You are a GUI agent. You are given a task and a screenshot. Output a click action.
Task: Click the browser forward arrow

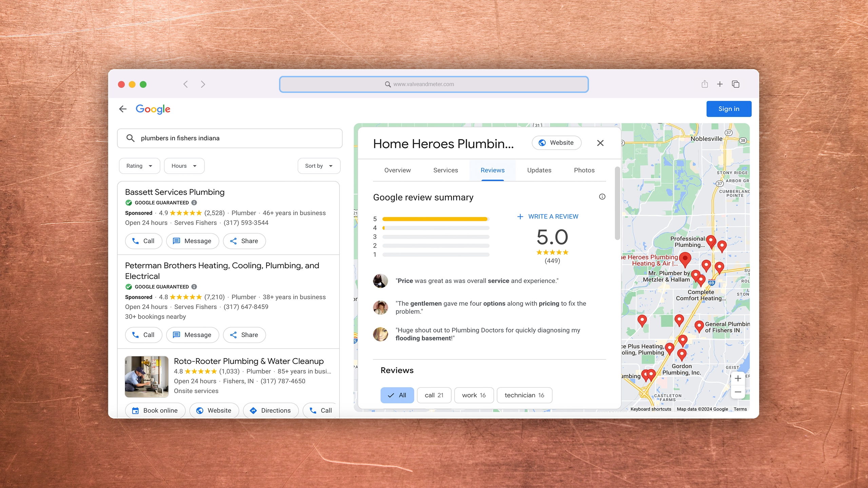203,84
